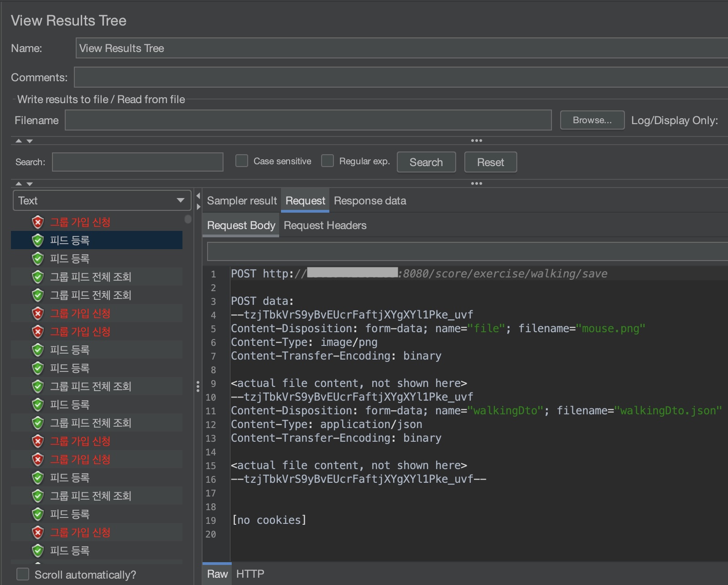Switch to the Response data tab
The image size is (728, 585).
point(370,201)
